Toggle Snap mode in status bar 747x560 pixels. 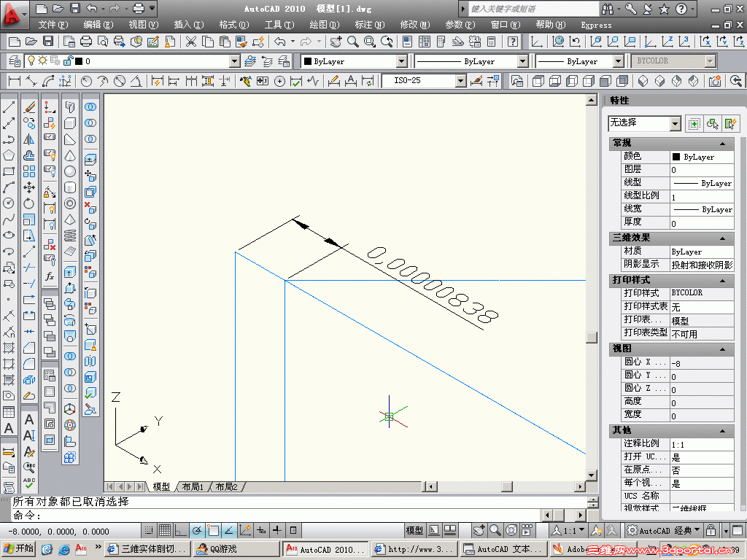[x=149, y=530]
